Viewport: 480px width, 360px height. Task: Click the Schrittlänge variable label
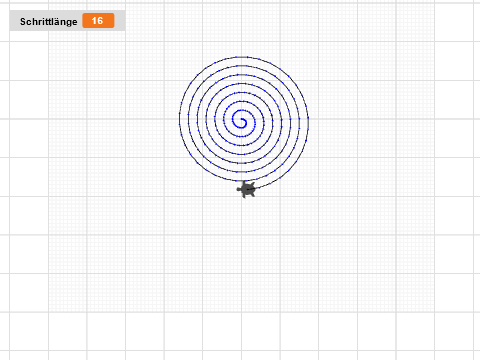click(x=49, y=22)
